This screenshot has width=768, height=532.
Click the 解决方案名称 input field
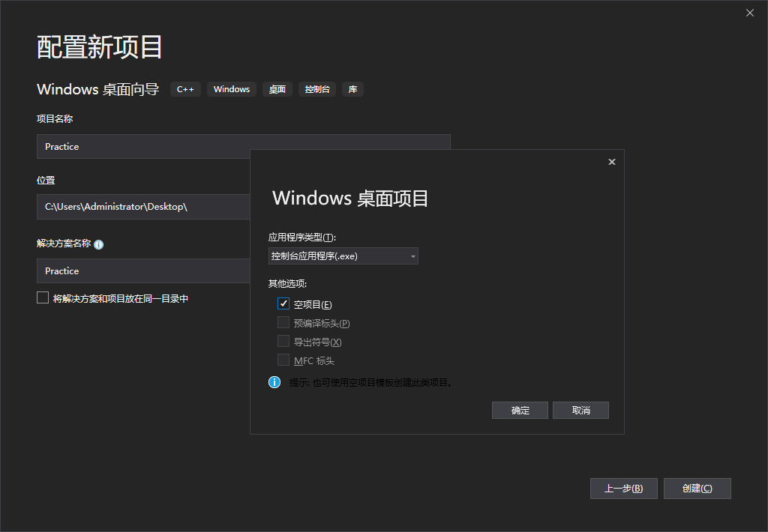[x=143, y=270]
